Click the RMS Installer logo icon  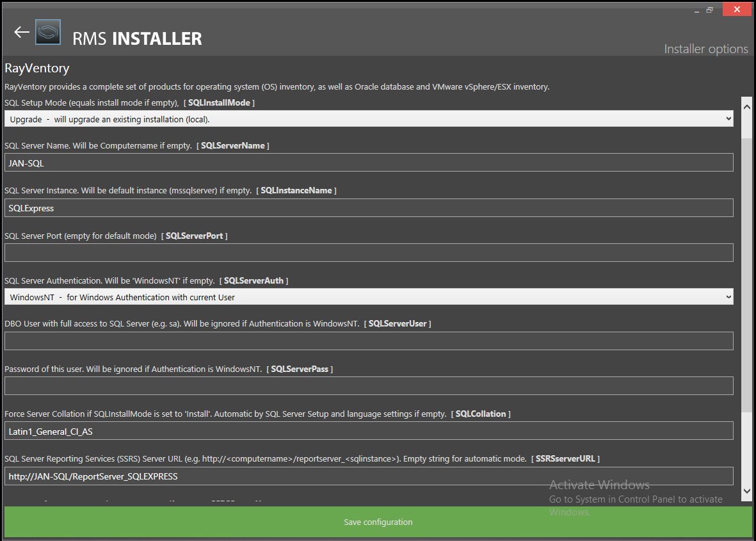tap(48, 32)
